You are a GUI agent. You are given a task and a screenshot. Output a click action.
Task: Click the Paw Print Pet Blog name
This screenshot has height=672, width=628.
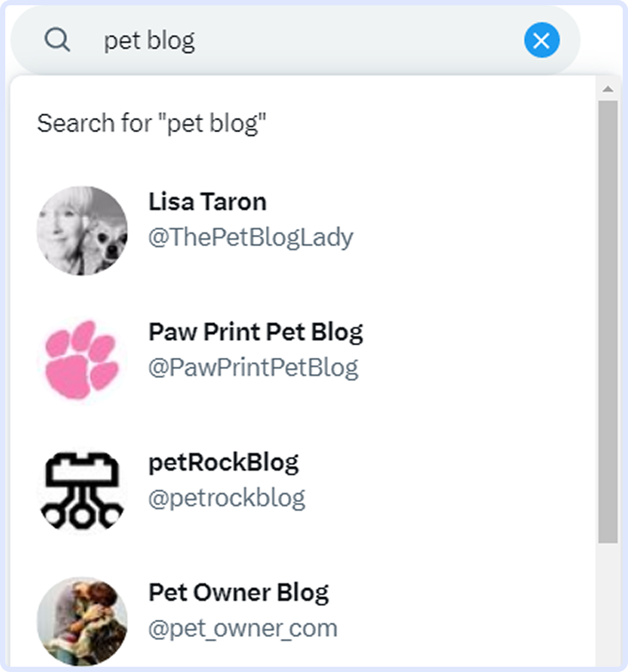click(256, 331)
